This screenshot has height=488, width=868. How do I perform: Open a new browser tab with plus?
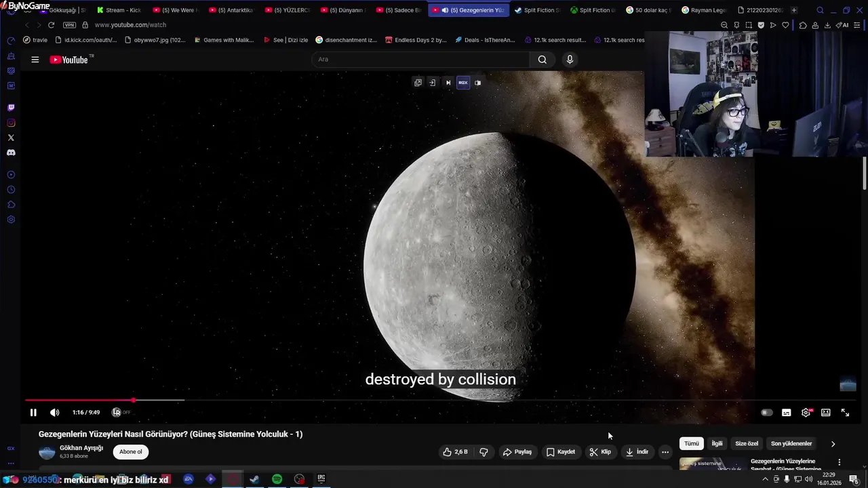point(793,10)
